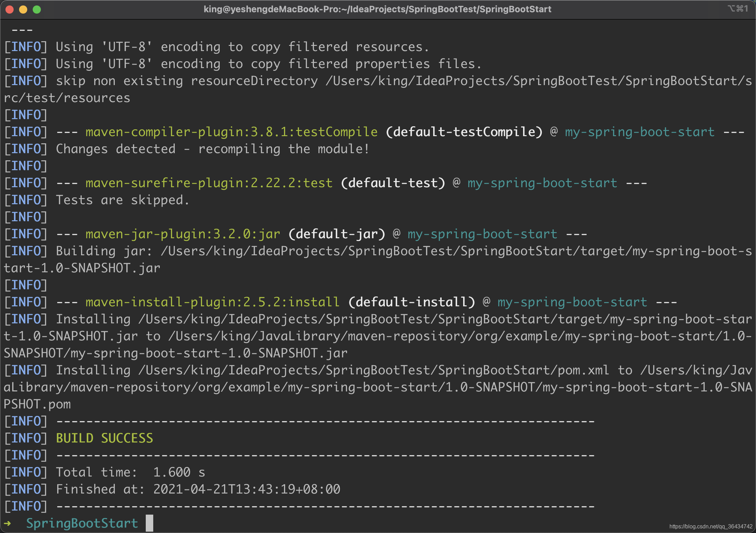Click 'maven-install-plugin:2.5.2:install' text
Screen dimensions: 756x533
[x=213, y=302]
